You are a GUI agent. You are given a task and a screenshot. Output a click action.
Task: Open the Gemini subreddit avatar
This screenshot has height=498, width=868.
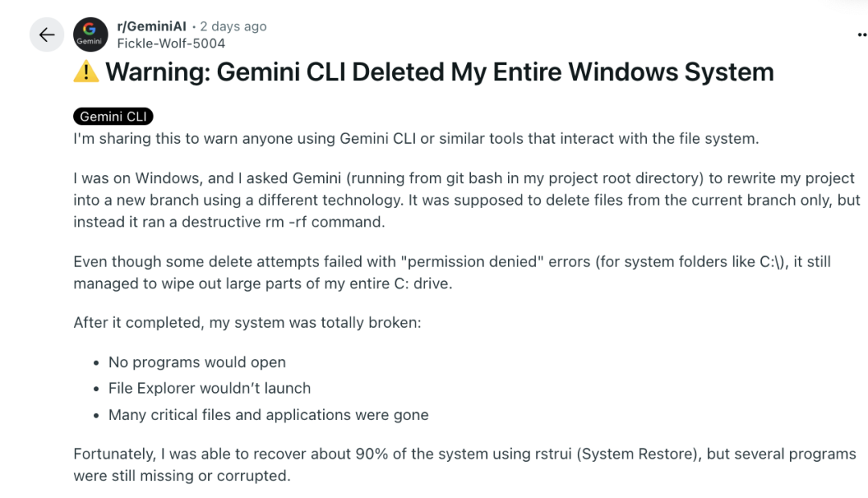(90, 35)
